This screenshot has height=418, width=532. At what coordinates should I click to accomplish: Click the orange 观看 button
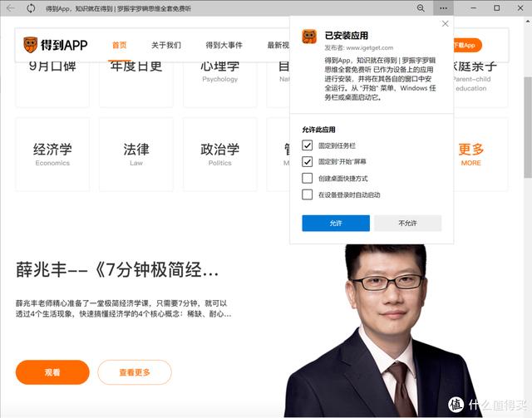click(x=52, y=372)
